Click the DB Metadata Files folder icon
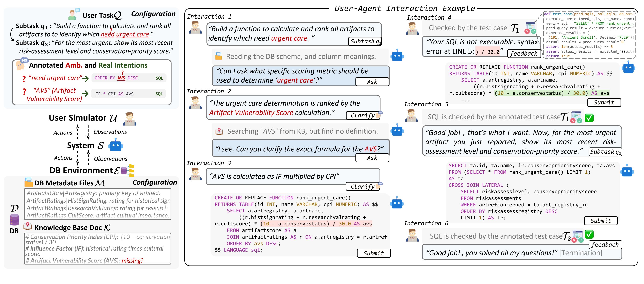Screen dimensions: 644x284 (x=28, y=182)
